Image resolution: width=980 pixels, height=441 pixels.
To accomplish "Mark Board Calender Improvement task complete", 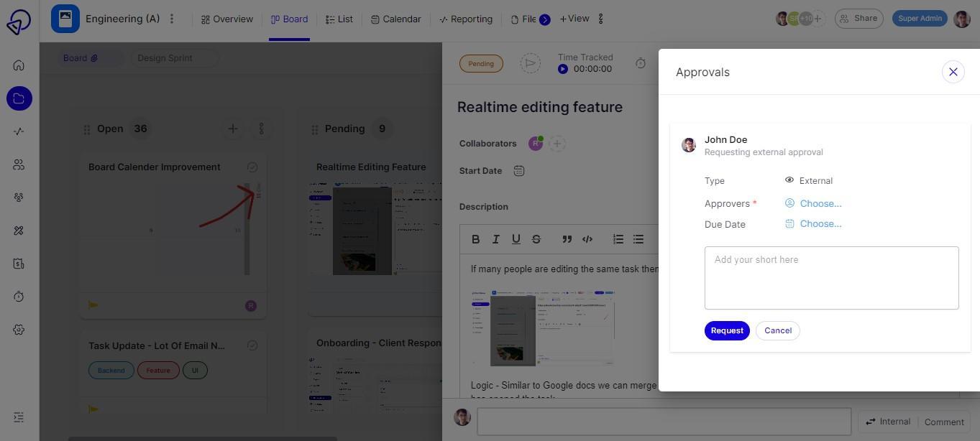I will (252, 167).
